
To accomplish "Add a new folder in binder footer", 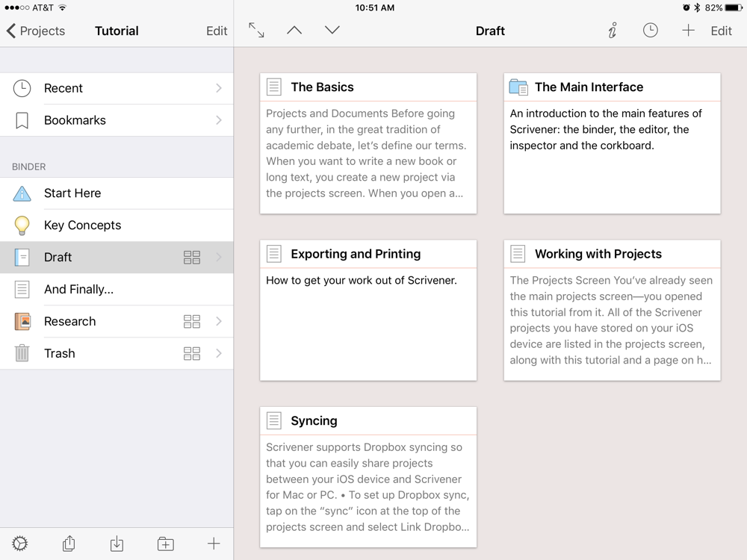I will [x=166, y=544].
